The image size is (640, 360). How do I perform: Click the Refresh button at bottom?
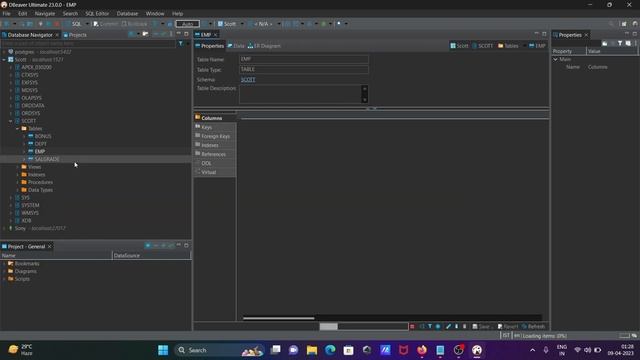click(533, 327)
